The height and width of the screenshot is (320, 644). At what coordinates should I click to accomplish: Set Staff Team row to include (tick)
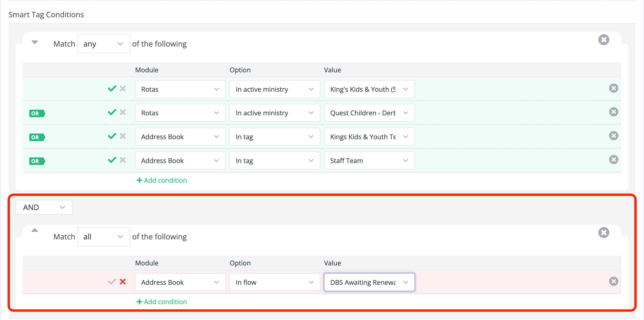click(x=112, y=160)
